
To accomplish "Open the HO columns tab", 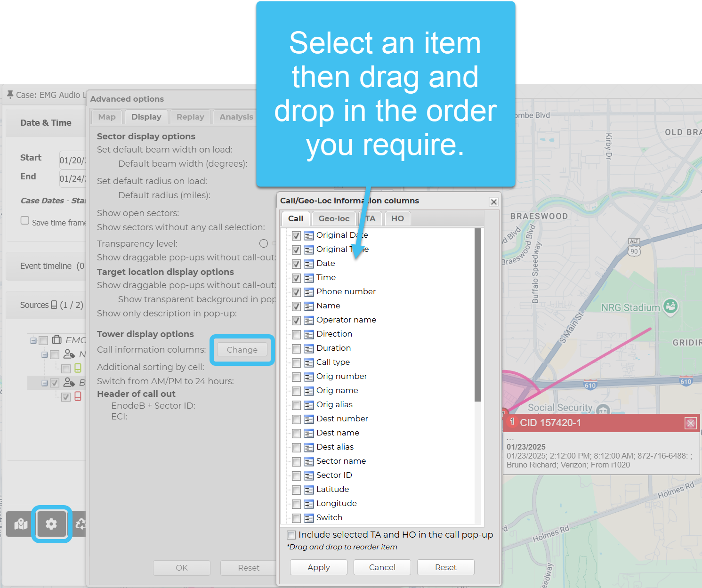I will coord(397,218).
